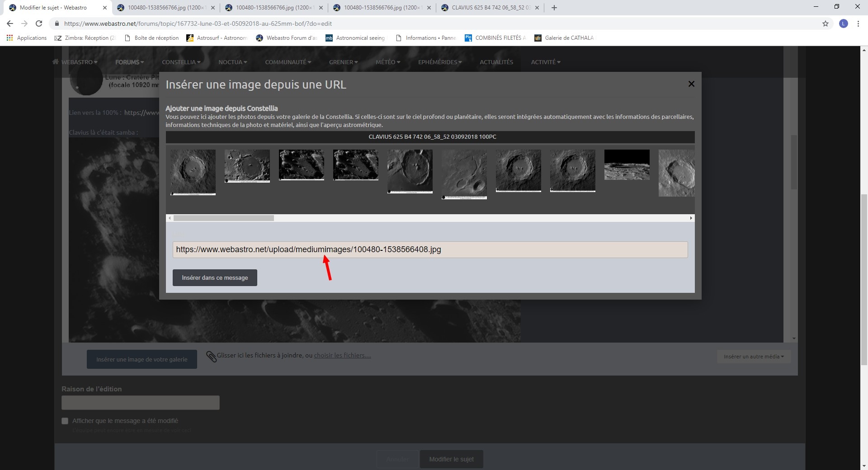Open the Webastro Forum bookmark
Viewport: 868px width, 470px height.
click(x=287, y=38)
